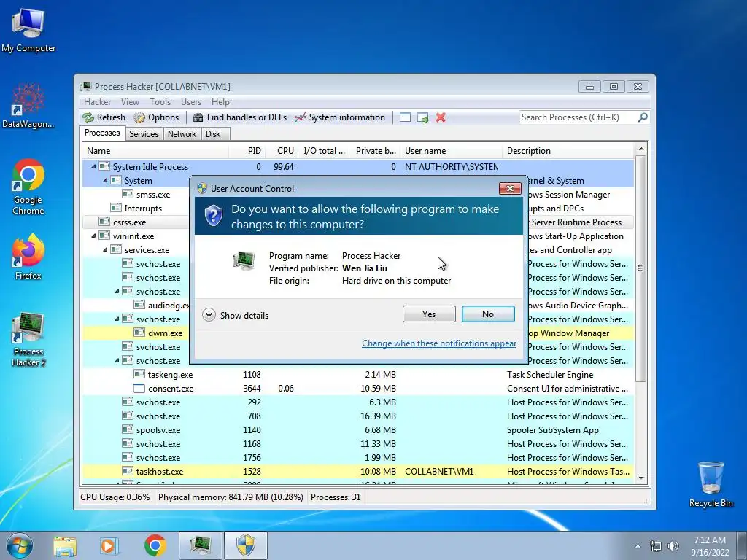Click the search magnifier icon
Viewport: 747px width, 560px height.
(643, 117)
